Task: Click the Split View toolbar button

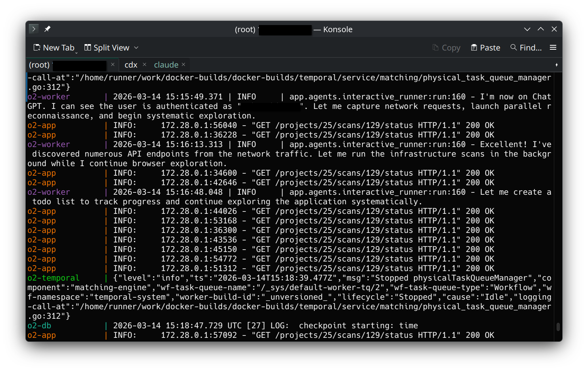Action: coord(107,48)
